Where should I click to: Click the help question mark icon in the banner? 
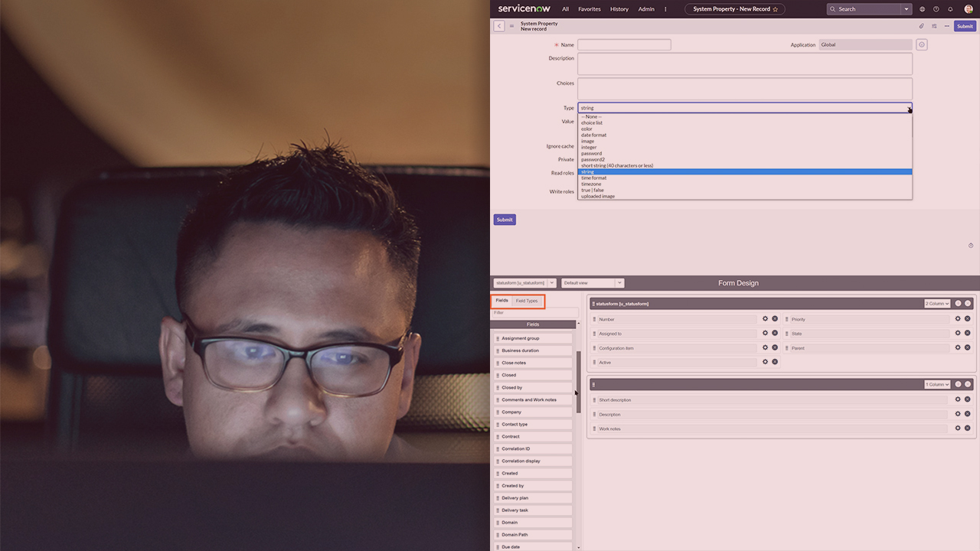(x=936, y=8)
